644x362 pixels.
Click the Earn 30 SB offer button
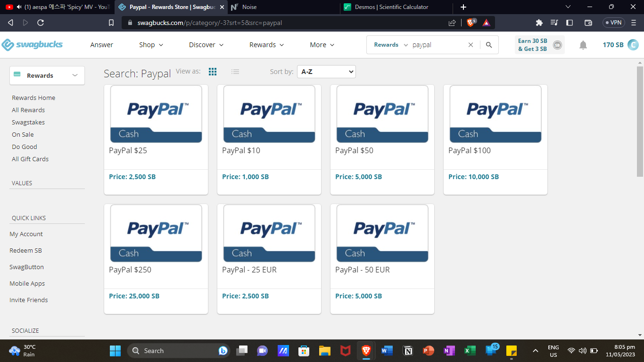click(x=539, y=45)
